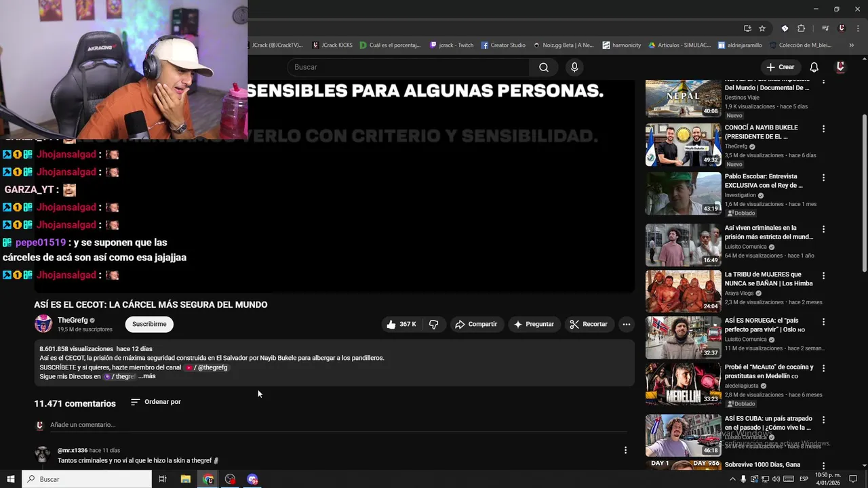The width and height of the screenshot is (868, 488).
Task: Open CONOCÍ A NAYIB BUKELE video thumbnail
Action: click(683, 144)
